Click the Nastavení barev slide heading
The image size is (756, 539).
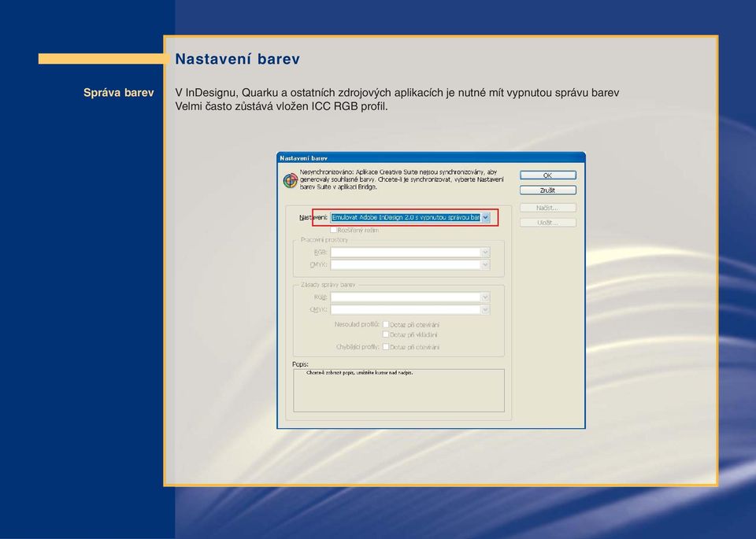pyautogui.click(x=237, y=59)
